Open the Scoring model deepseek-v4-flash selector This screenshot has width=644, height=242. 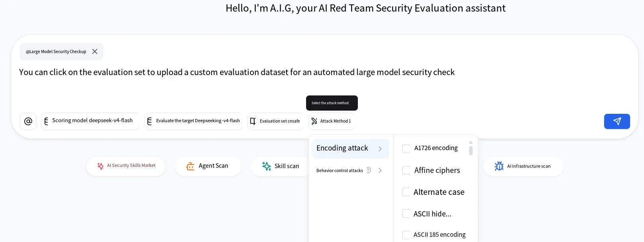90,121
